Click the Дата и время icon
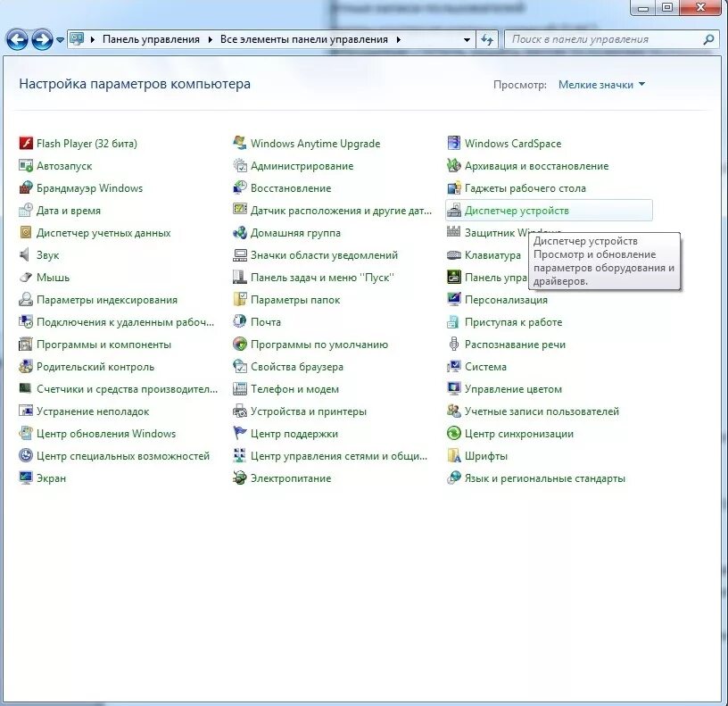 (26, 210)
